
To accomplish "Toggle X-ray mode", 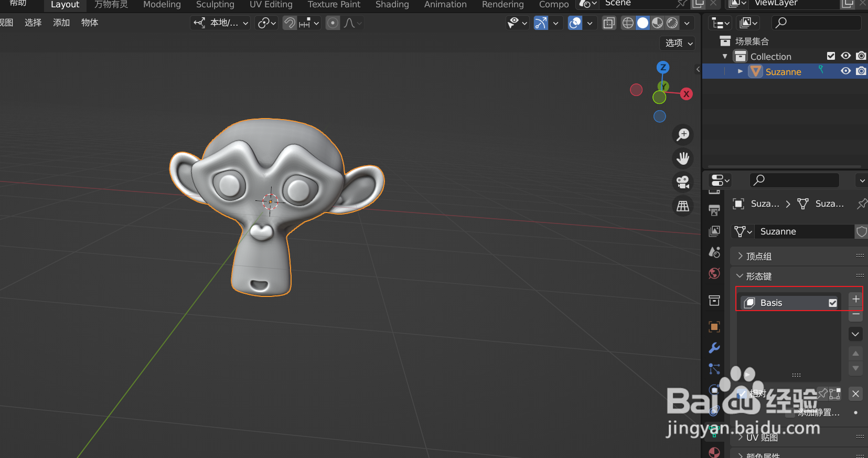I will [x=609, y=23].
